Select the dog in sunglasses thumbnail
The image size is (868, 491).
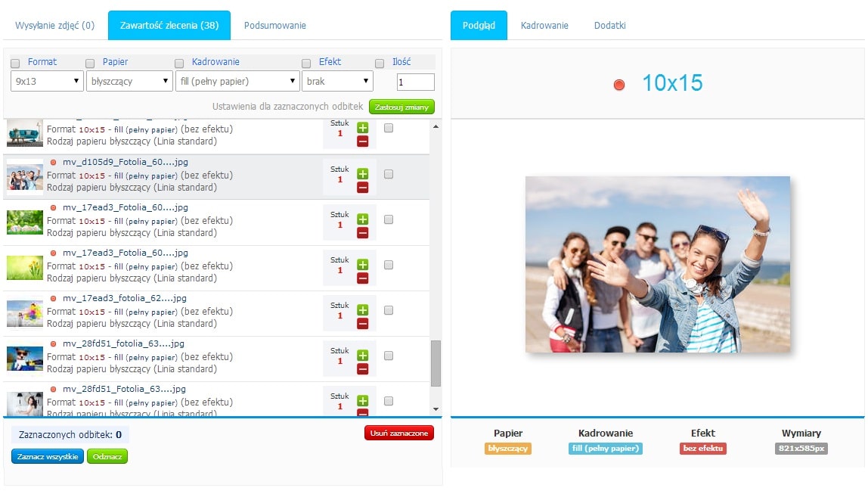(24, 359)
